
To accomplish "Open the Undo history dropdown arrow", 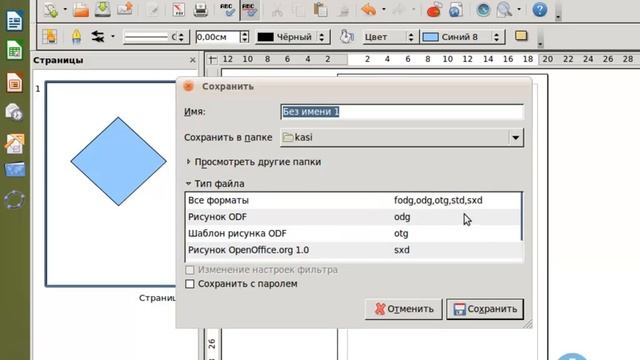I will point(384,10).
